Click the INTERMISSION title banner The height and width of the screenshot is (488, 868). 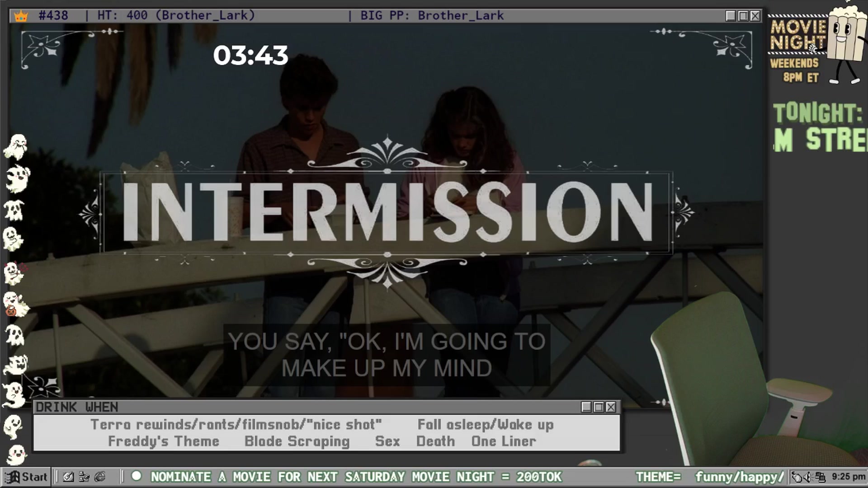(x=387, y=212)
